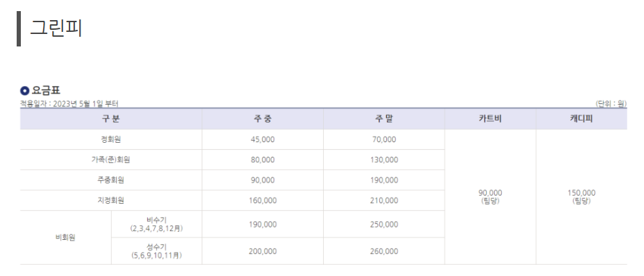The height and width of the screenshot is (276, 644).
Task: Select the 150,000 (팀당) caddie fee cell
Action: click(x=581, y=197)
